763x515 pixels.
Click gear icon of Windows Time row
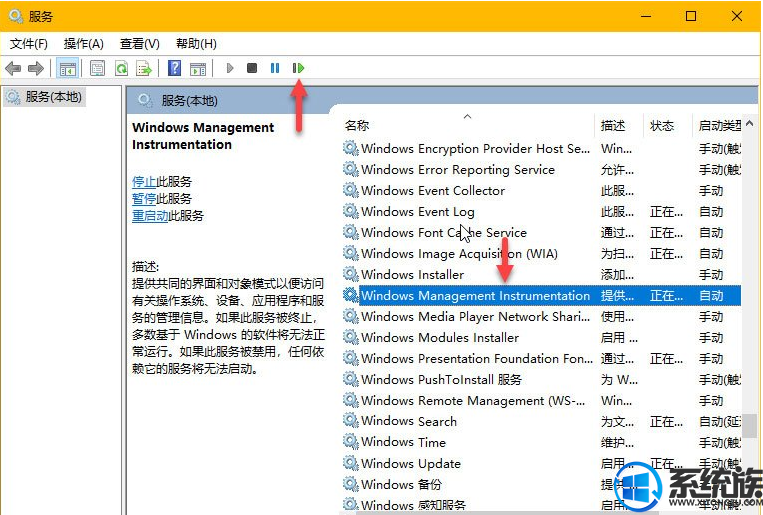coord(350,441)
